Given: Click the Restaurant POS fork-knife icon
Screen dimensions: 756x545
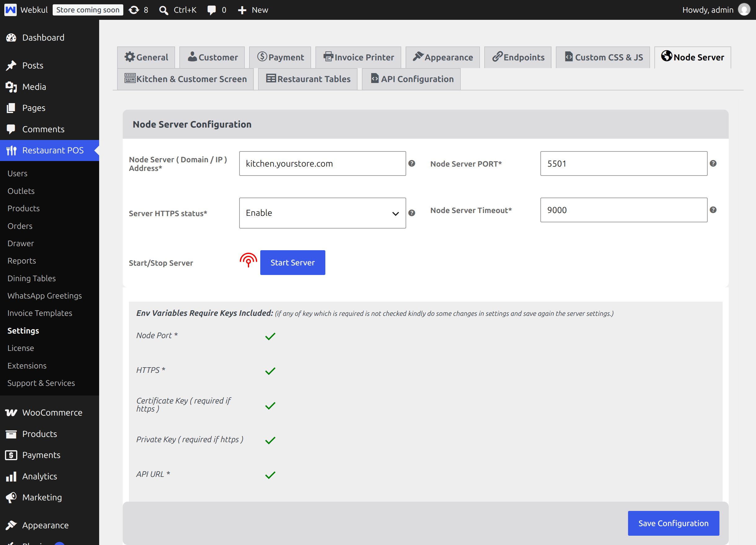Looking at the screenshot, I should (11, 150).
